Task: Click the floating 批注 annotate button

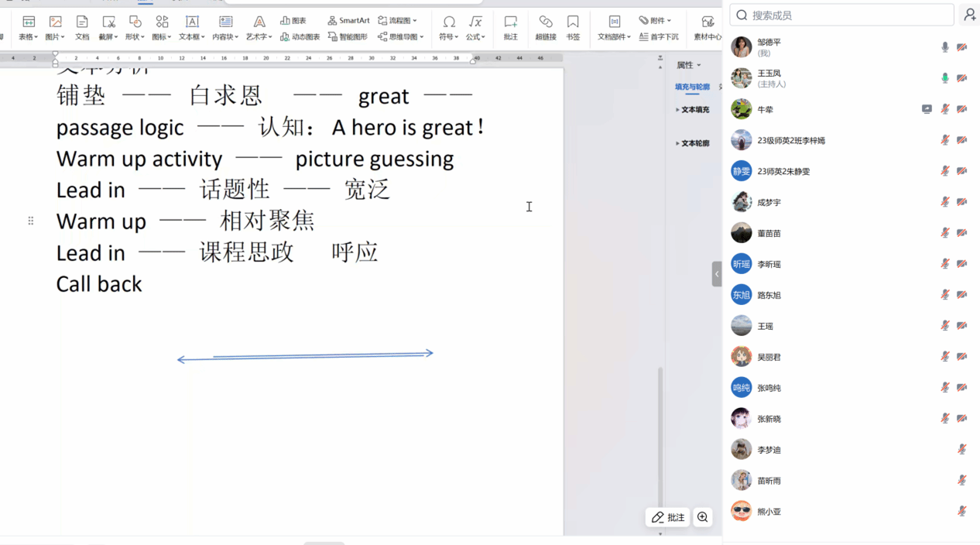Action: click(667, 517)
